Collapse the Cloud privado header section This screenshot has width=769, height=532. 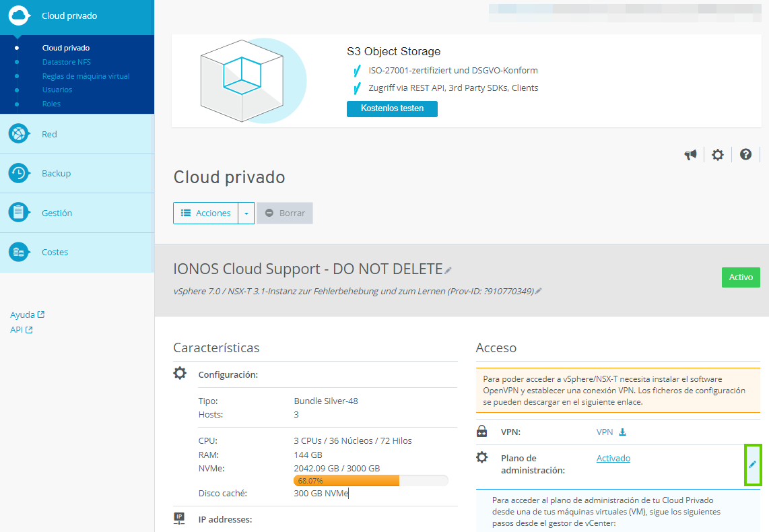tap(77, 17)
